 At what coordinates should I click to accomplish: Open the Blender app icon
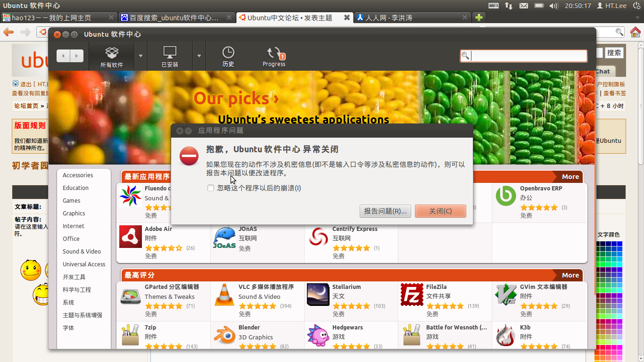pyautogui.click(x=224, y=335)
